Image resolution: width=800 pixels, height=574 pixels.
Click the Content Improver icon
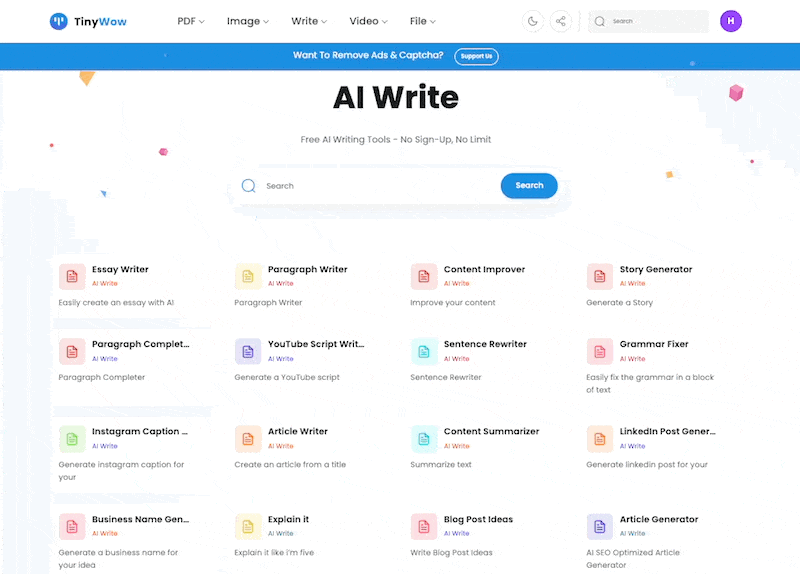click(x=424, y=277)
